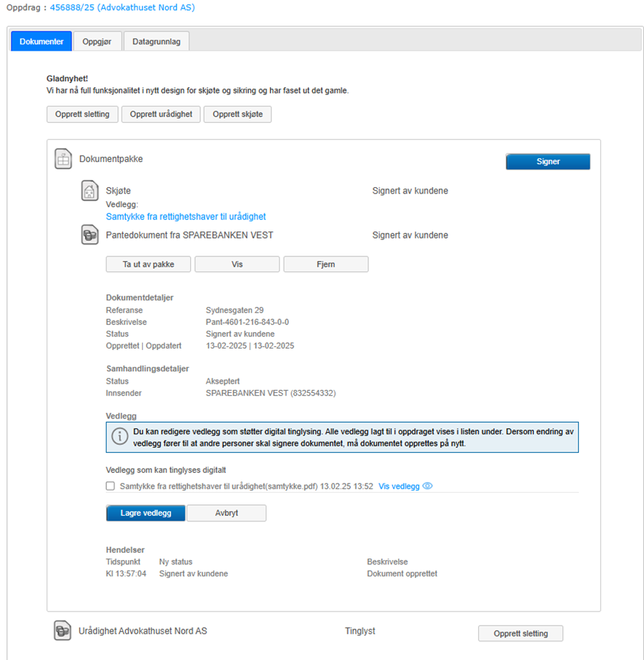644x660 pixels.
Task: Click the Vis vedlegg link
Action: (x=399, y=486)
